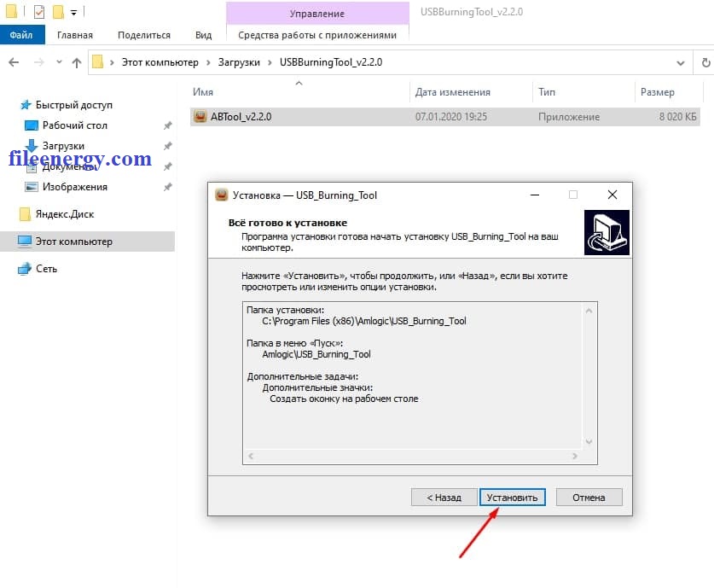Expand the chevron after Загрузки in path
This screenshot has width=714, height=588.
pyautogui.click(x=270, y=62)
